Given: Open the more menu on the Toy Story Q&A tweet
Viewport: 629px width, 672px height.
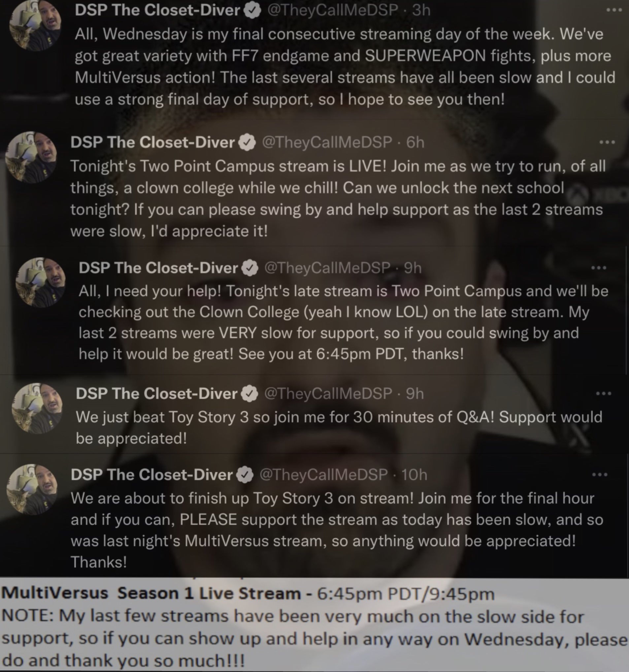Looking at the screenshot, I should coord(604,393).
